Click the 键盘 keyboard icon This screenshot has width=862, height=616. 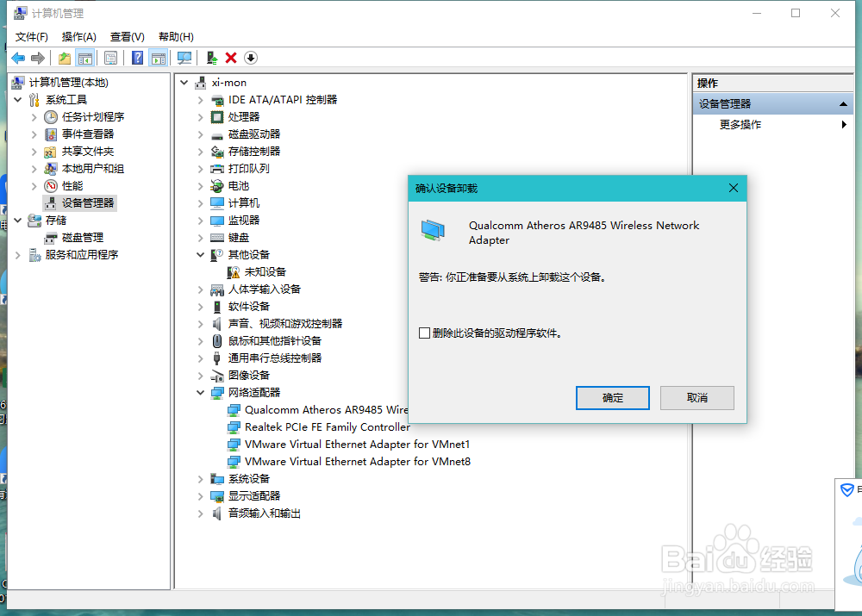coord(217,238)
